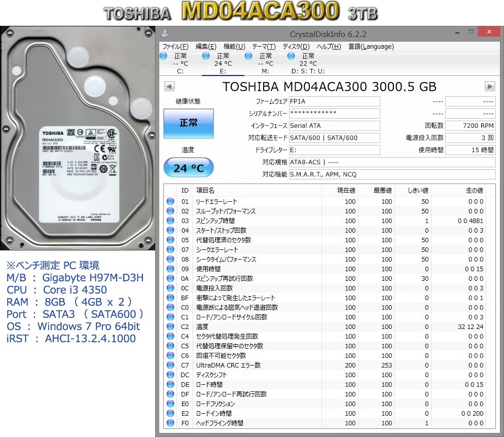Click status icon for 02 スループットパフォーマンス
504x437 pixels.
point(170,211)
